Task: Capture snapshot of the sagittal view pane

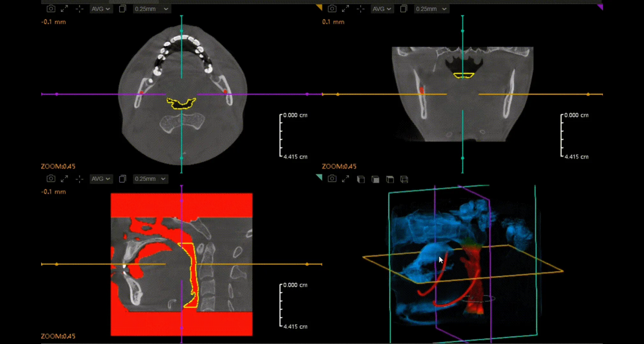Action: [x=51, y=179]
